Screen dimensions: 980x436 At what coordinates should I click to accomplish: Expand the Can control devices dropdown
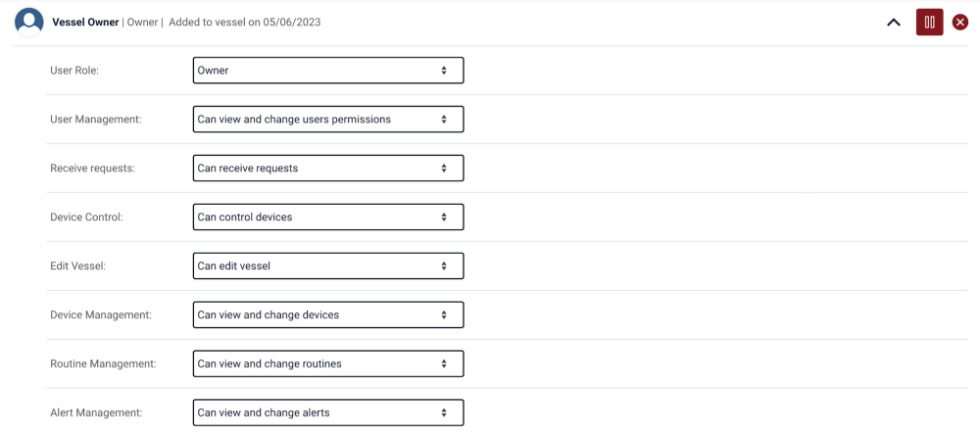327,218
